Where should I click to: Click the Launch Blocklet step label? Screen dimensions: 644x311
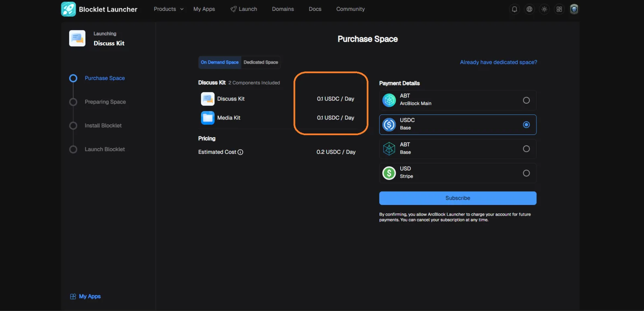click(105, 149)
